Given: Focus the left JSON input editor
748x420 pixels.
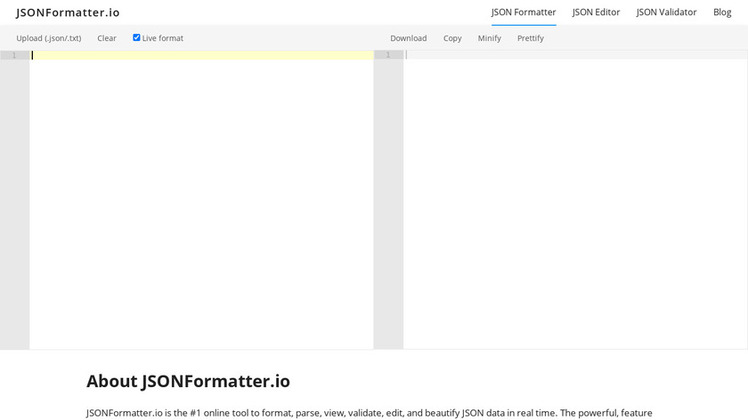Looking at the screenshot, I should click(201, 200).
